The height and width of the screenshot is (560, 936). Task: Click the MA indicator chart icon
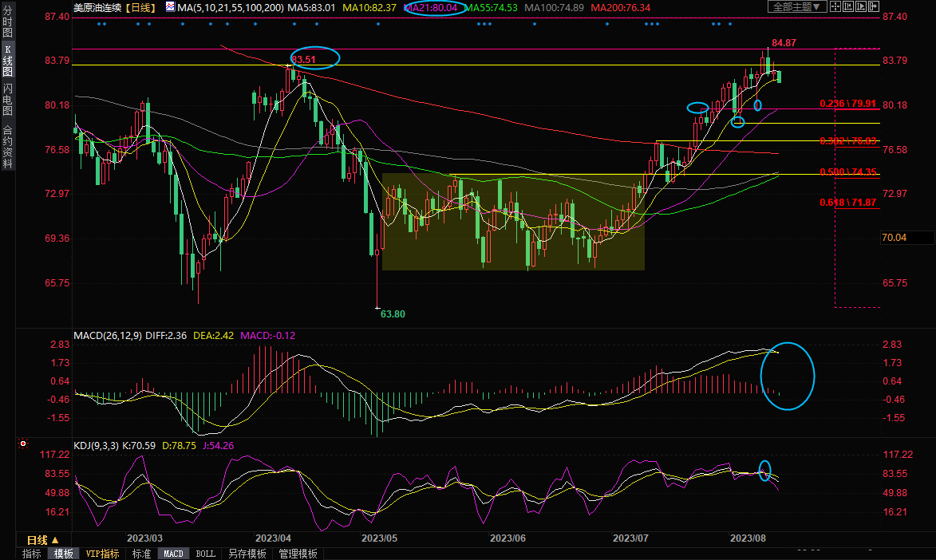coord(169,7)
